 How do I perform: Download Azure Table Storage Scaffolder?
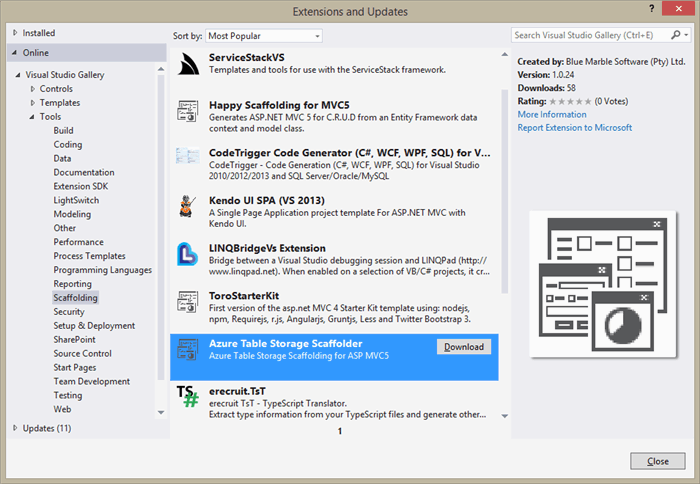click(x=464, y=347)
